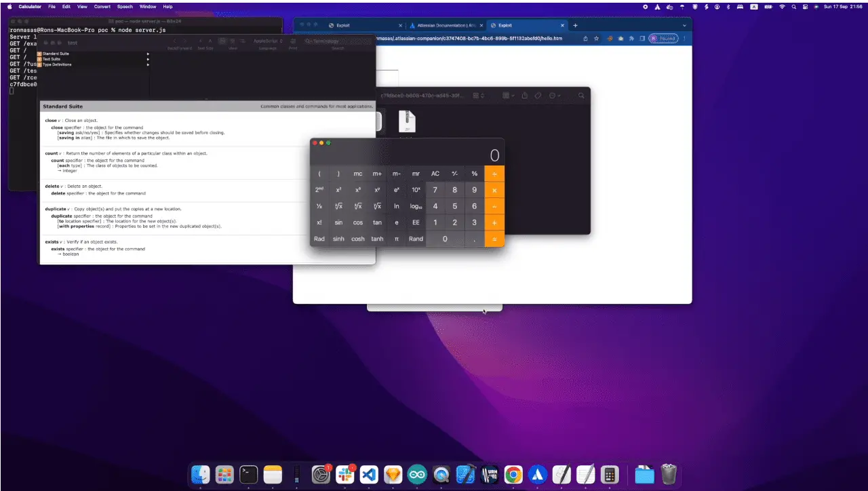
Task: Open Calculator from the Dock
Action: coord(610,475)
